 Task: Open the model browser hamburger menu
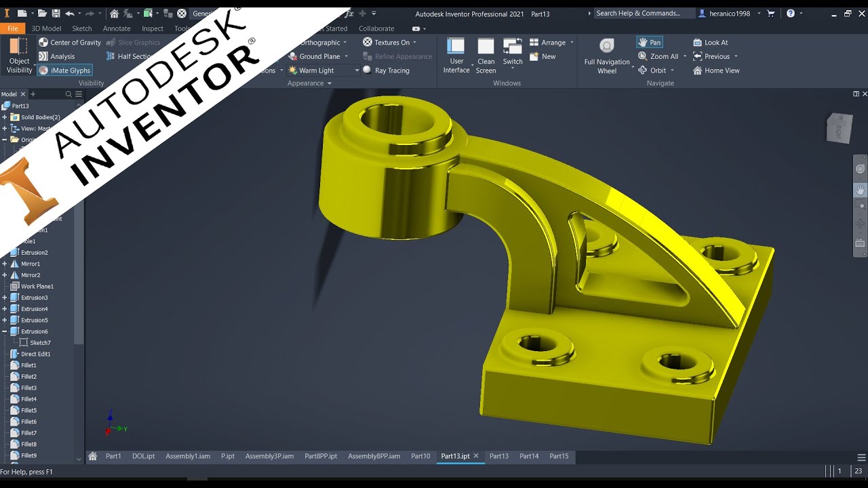(x=79, y=94)
